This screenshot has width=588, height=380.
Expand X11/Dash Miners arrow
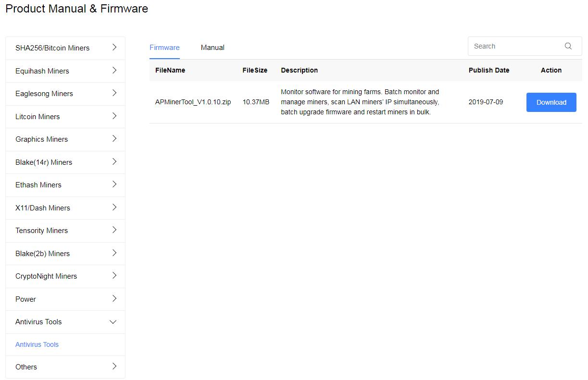[x=114, y=208]
